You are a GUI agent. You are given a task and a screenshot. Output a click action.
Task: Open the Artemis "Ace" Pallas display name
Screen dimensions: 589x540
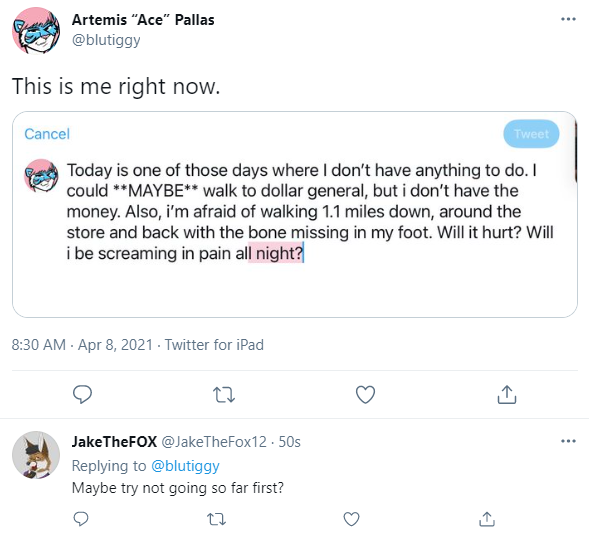pos(143,20)
